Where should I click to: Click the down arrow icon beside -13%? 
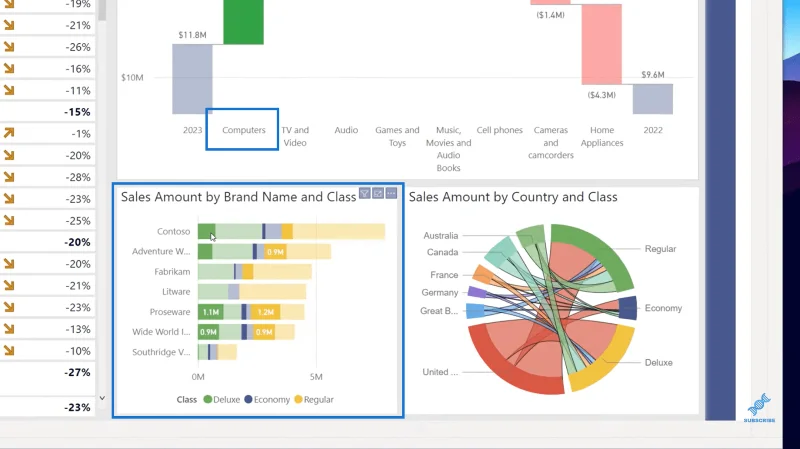tap(9, 329)
